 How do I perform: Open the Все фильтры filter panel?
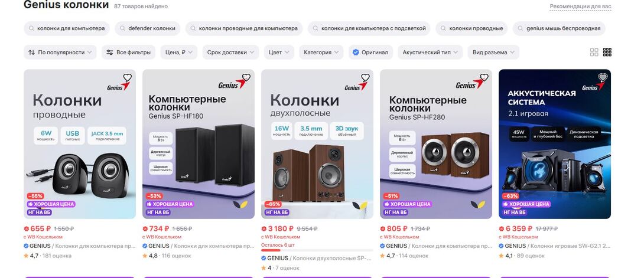point(129,52)
